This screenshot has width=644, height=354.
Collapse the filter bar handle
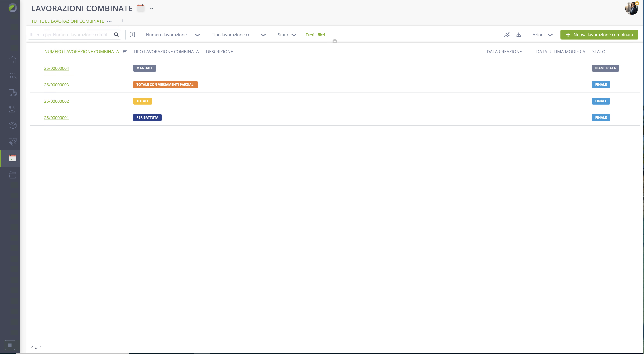pos(335,41)
